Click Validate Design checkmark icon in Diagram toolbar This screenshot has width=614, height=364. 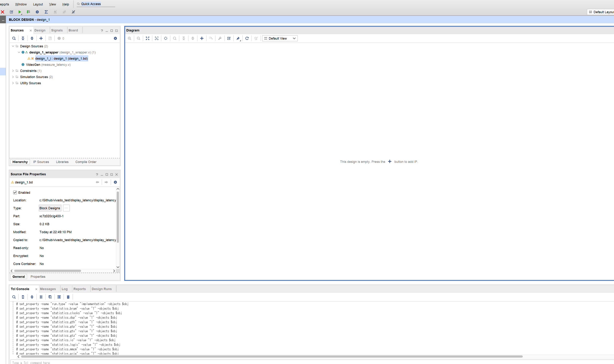coord(229,38)
